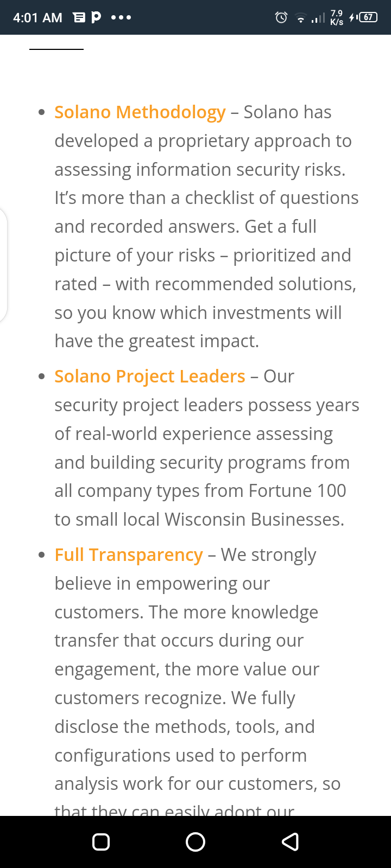Tap the alarm clock status icon

[281, 17]
